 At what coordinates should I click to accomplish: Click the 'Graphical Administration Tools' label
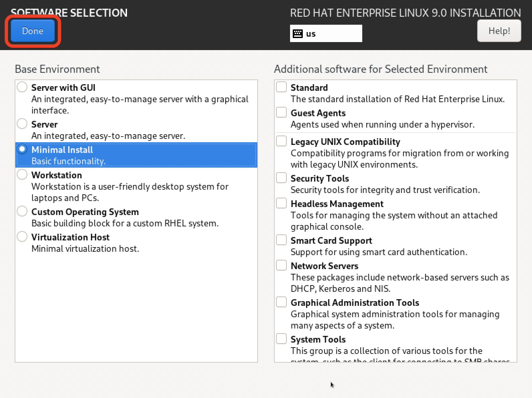pyautogui.click(x=355, y=303)
